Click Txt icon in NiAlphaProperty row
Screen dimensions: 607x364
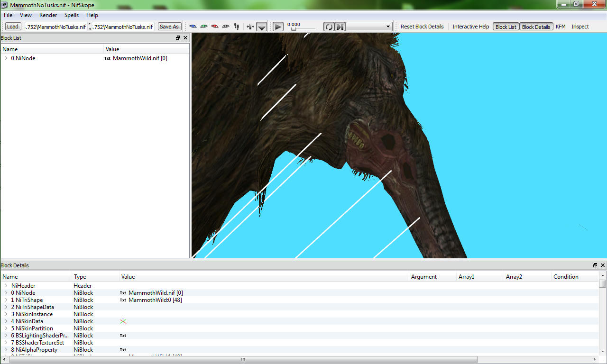123,350
